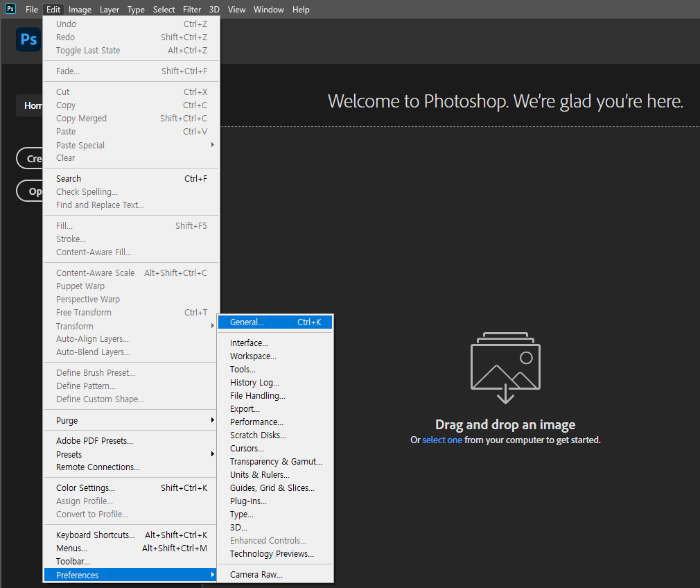Expand the Presets submenu
The height and width of the screenshot is (588, 700).
point(131,454)
